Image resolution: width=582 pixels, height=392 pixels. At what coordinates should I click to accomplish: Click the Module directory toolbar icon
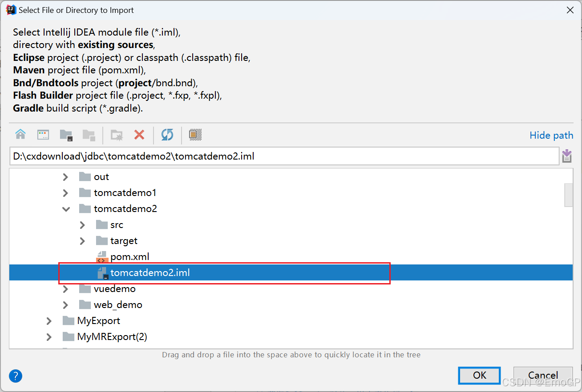89,135
